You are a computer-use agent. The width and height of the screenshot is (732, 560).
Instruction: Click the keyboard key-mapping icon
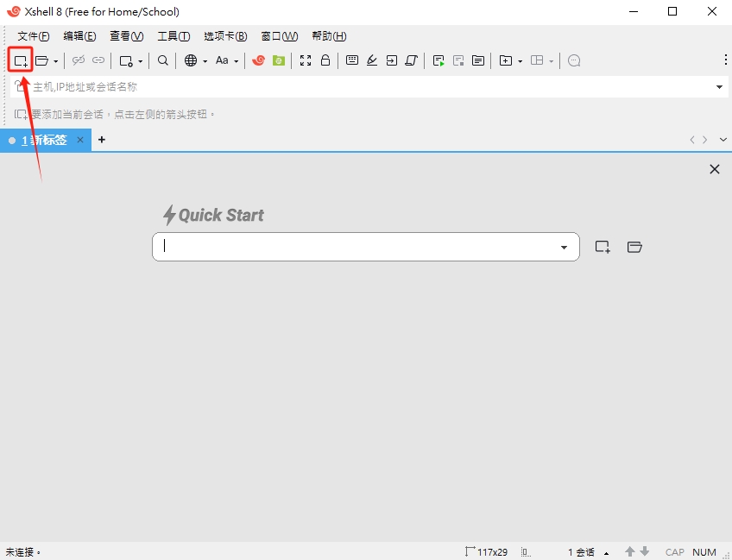[x=352, y=60]
